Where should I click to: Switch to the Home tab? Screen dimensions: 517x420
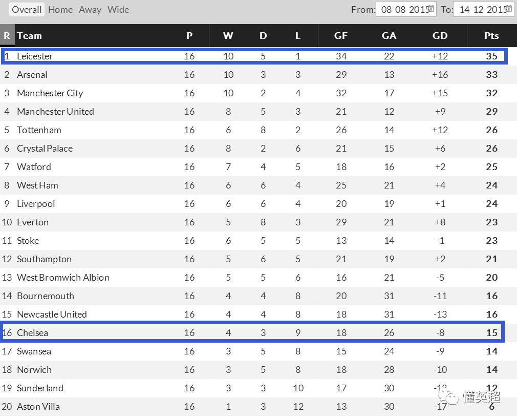pyautogui.click(x=60, y=10)
